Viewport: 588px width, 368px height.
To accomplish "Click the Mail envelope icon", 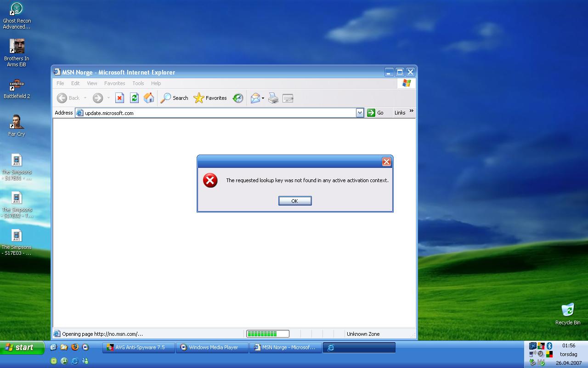I will click(x=255, y=98).
